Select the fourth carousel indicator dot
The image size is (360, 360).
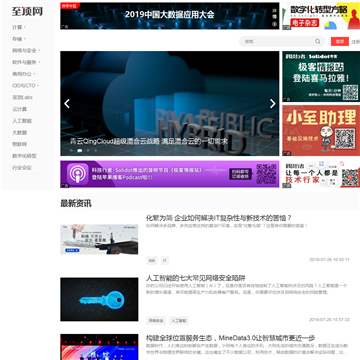pos(96,150)
